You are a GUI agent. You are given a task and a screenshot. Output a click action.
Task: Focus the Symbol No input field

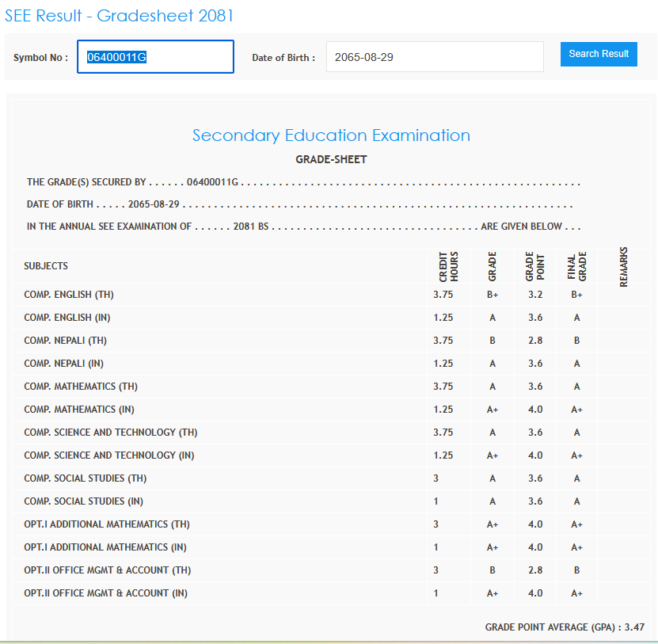tap(155, 57)
